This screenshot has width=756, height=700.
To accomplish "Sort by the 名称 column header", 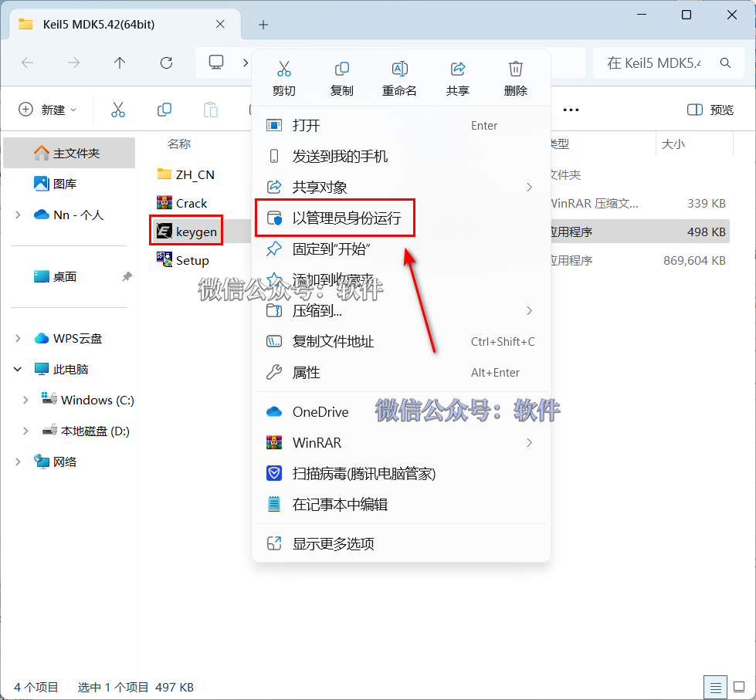I will 179,144.
